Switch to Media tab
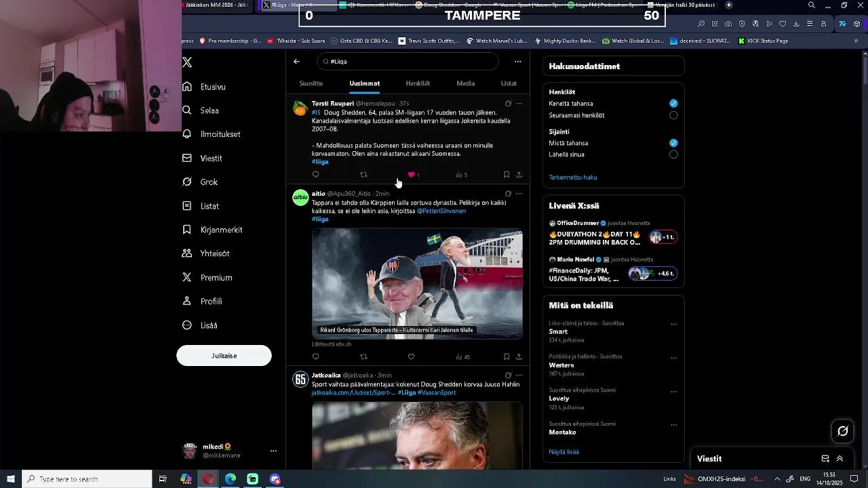Screen dimensions: 868x488 point(466,83)
